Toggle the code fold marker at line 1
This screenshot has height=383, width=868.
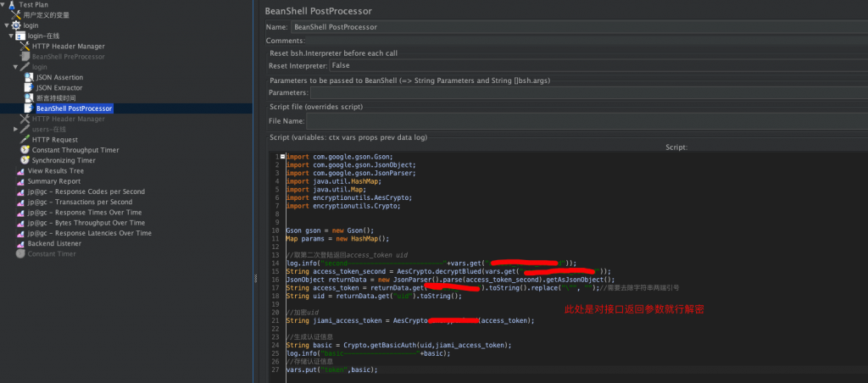click(x=282, y=156)
